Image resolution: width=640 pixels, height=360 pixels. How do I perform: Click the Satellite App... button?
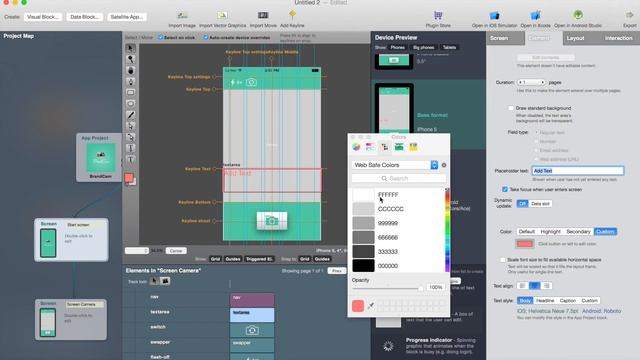point(127,17)
